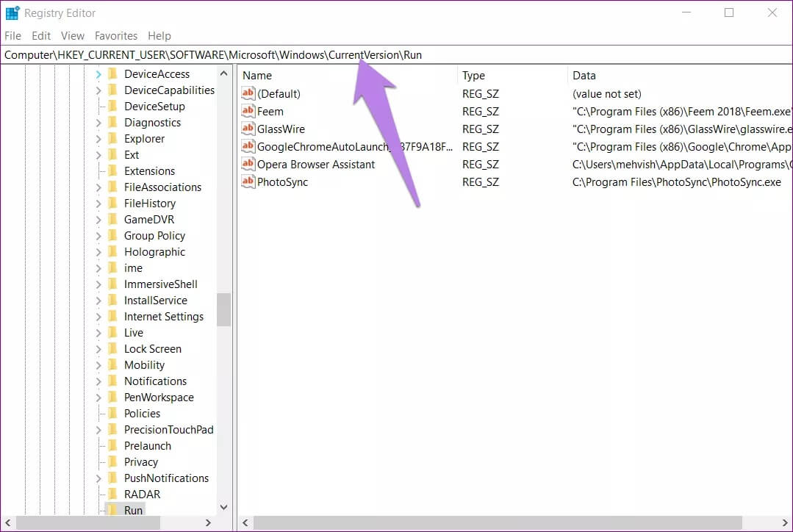The image size is (793, 532).
Task: Click the Extensions folder icon
Action: coord(112,171)
